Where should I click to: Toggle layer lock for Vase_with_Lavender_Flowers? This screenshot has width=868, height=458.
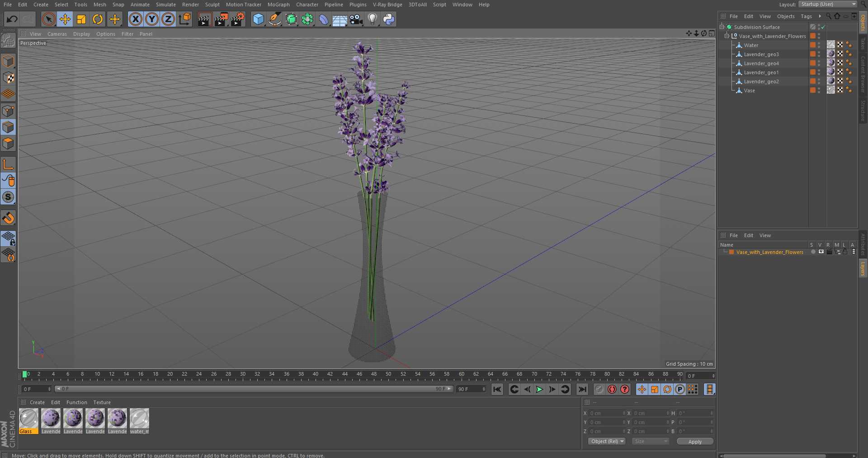click(844, 252)
